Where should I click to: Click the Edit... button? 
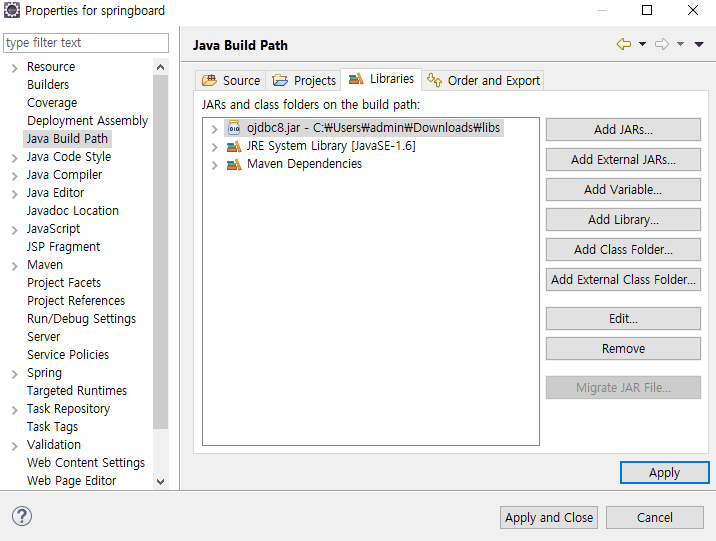pos(623,318)
